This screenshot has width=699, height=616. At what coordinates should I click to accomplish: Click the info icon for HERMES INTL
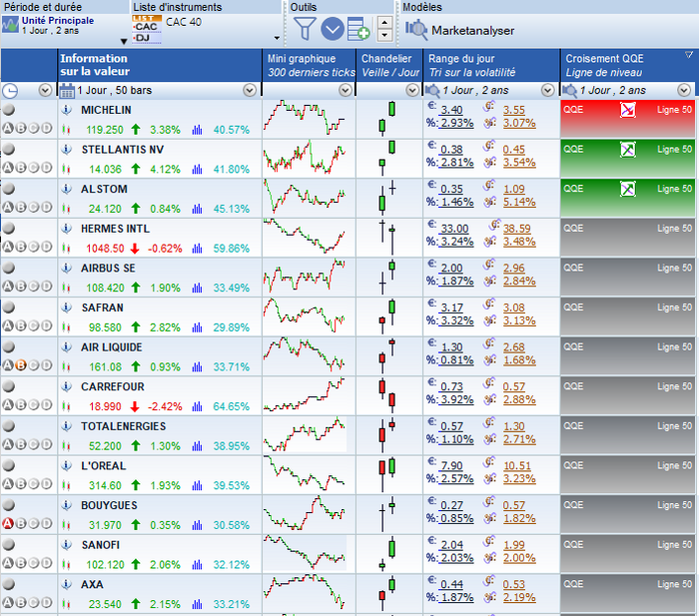[x=67, y=229]
